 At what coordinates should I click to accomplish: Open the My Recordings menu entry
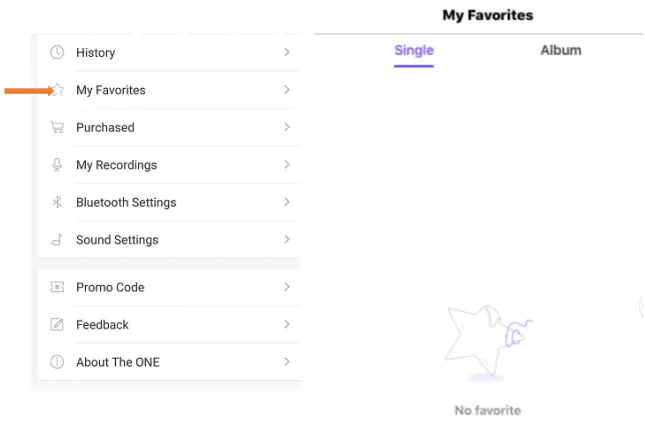(x=116, y=165)
